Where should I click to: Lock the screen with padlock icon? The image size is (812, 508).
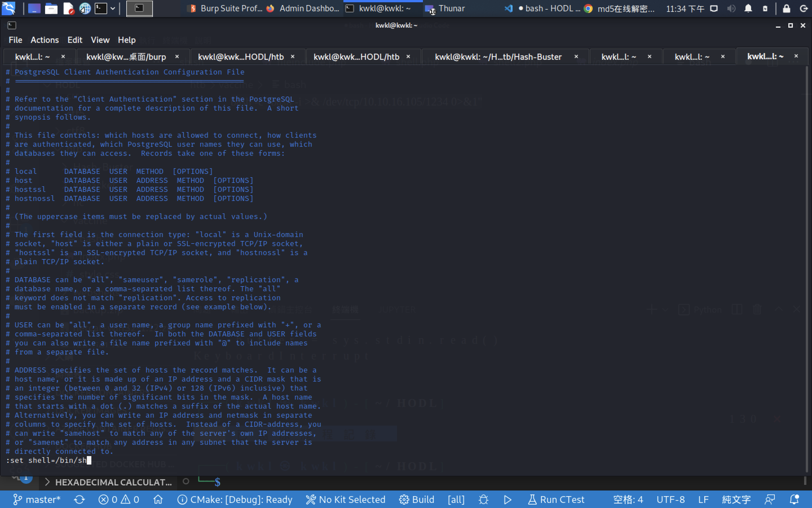[786, 8]
